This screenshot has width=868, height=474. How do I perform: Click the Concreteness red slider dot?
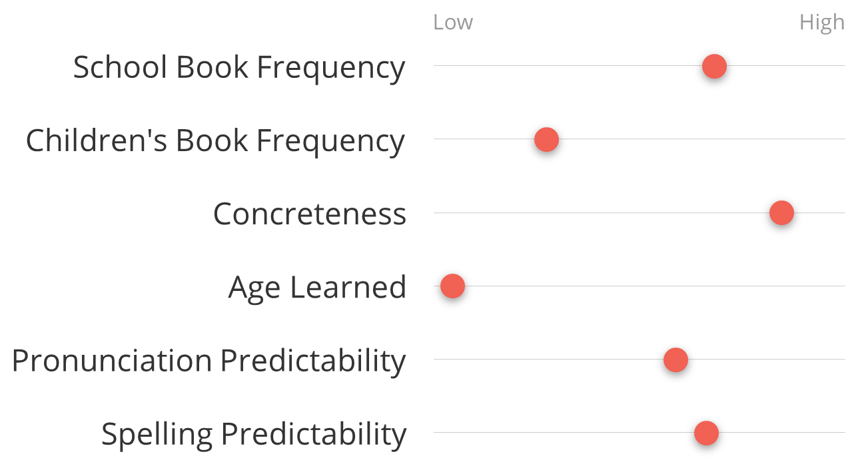click(x=781, y=213)
